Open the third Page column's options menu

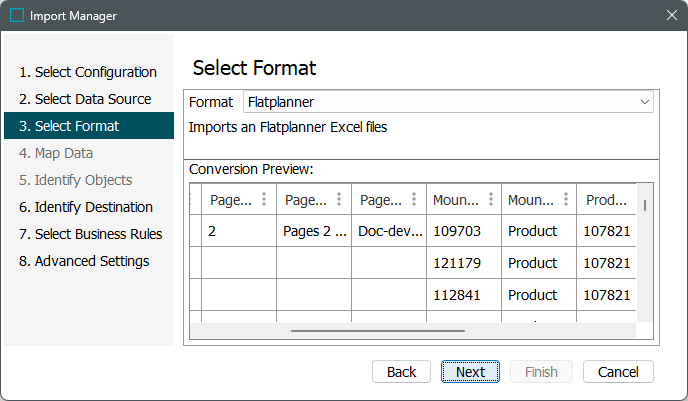[414, 199]
